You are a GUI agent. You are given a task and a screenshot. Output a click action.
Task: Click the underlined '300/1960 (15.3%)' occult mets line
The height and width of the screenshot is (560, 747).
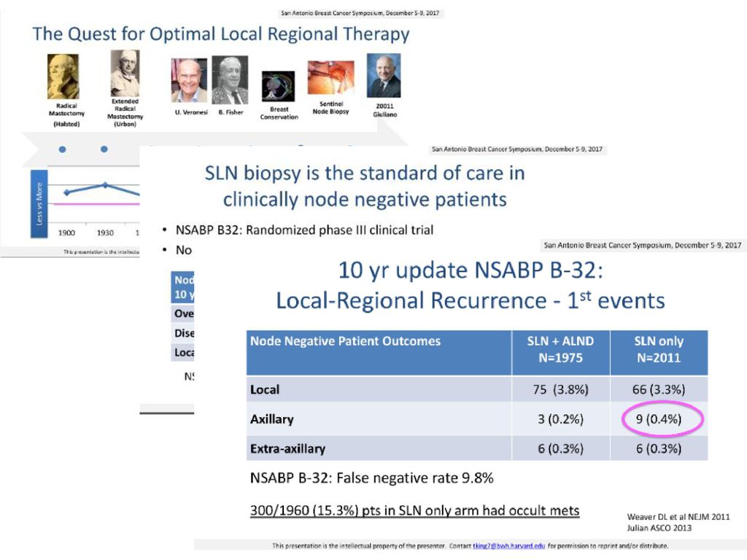pyautogui.click(x=414, y=510)
